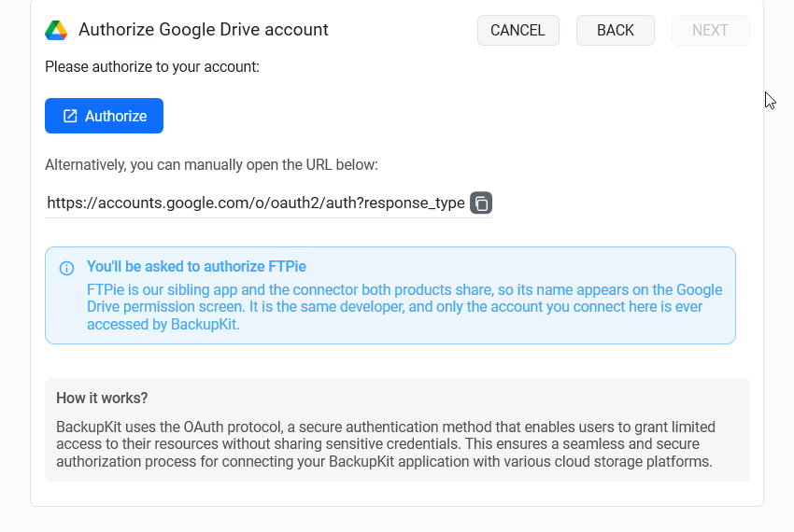Click the FTPie sibling app explanation paragraph
794x532 pixels.
coord(404,307)
